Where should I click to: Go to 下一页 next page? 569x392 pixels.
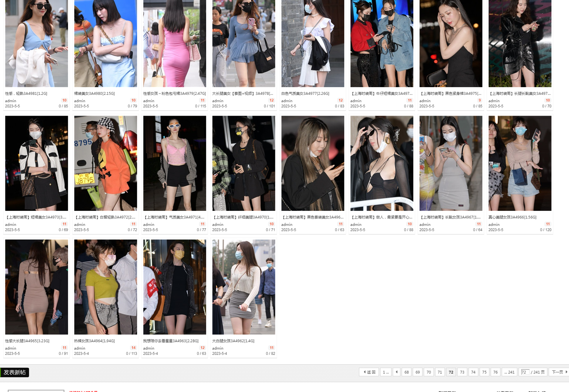[559, 372]
